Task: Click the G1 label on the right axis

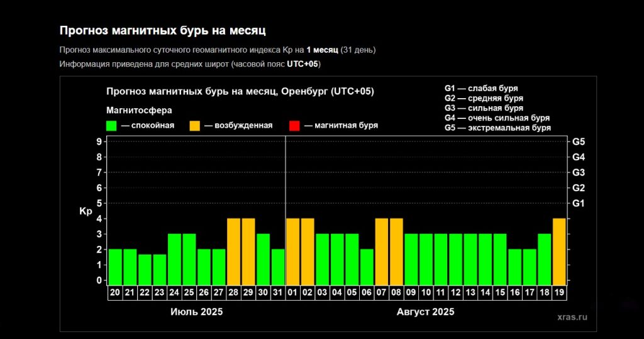Action: pos(579,203)
